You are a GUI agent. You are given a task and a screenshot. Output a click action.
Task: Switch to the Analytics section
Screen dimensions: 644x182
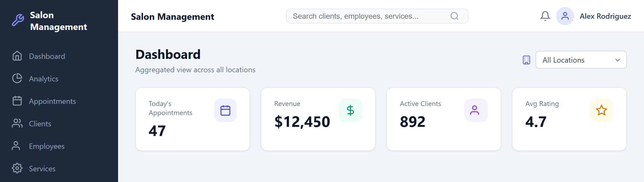tap(44, 78)
